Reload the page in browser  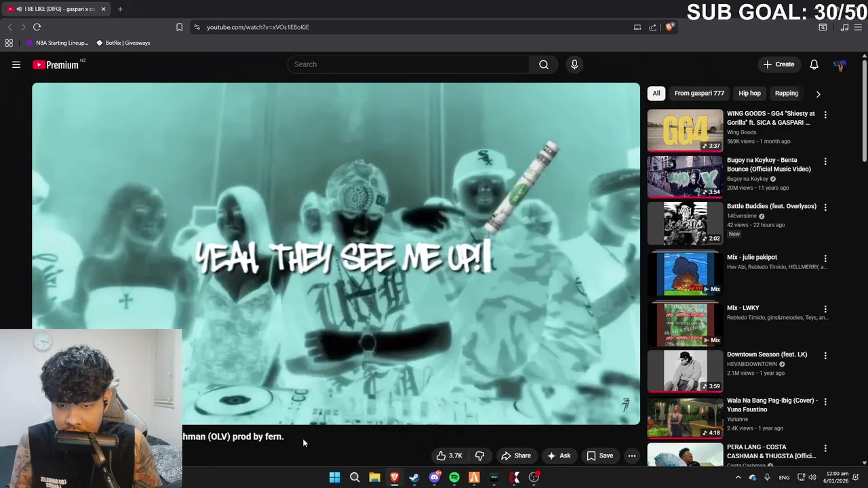pos(37,27)
